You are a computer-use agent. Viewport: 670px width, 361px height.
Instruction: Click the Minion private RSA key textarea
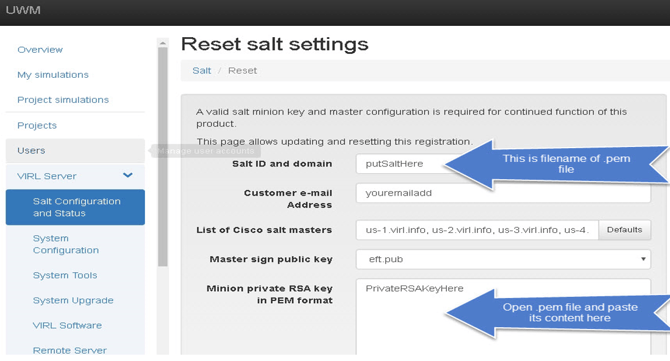[x=503, y=317]
